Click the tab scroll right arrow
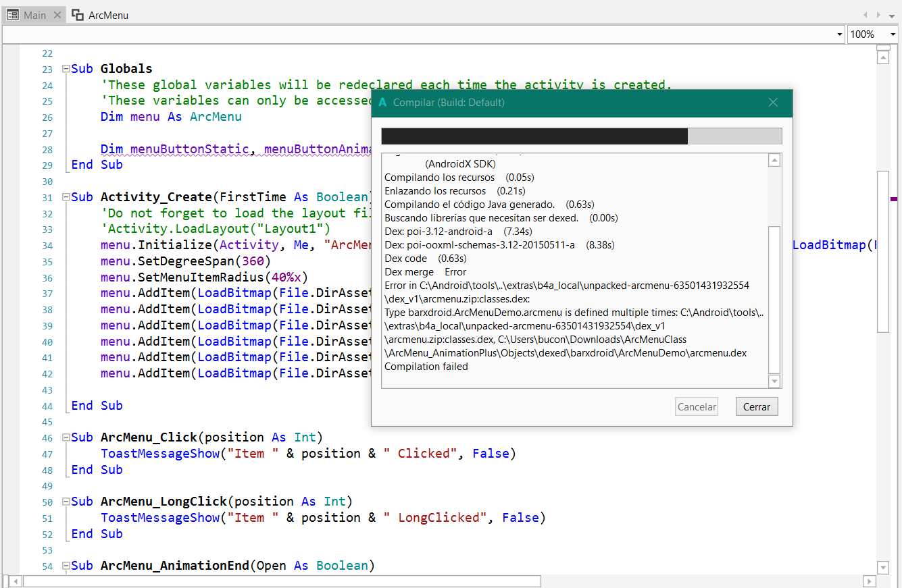This screenshot has height=588, width=902. coord(879,15)
